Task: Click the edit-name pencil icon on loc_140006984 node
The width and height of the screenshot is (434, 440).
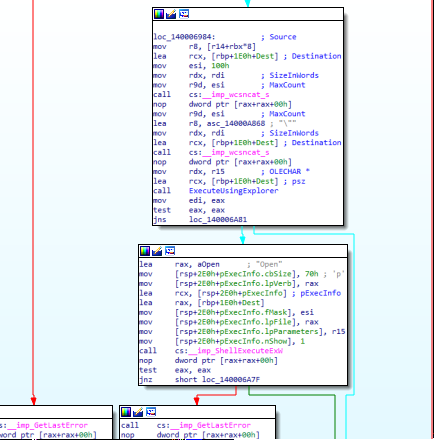Action: (171, 14)
